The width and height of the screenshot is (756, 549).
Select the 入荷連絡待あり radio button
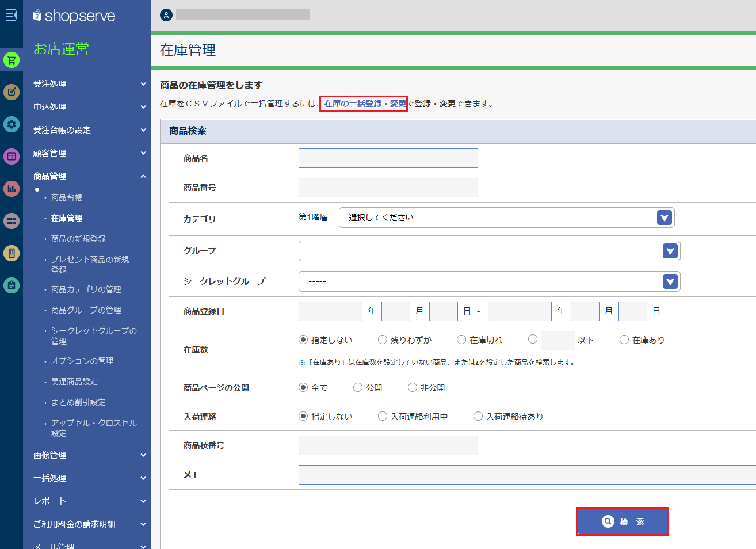click(478, 416)
